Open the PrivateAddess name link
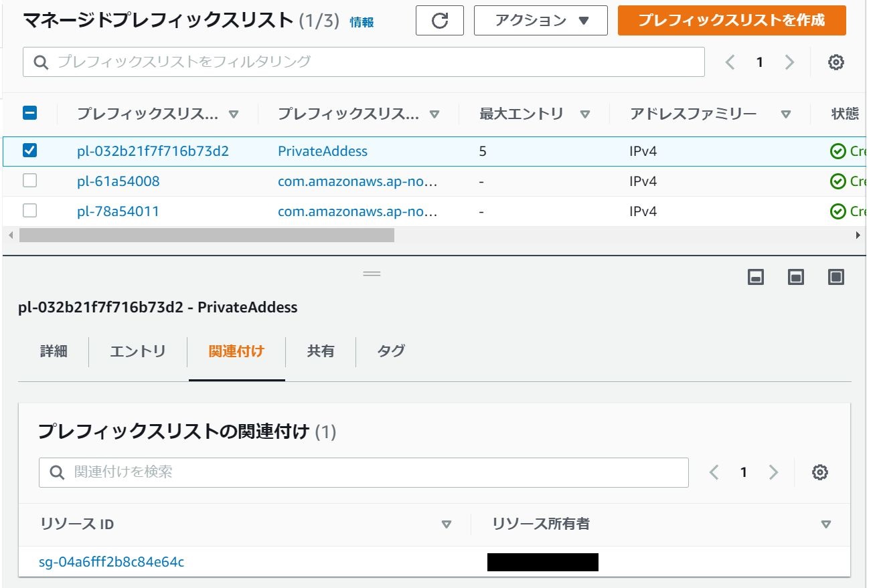Viewport: 875px width, 588px height. click(x=323, y=151)
